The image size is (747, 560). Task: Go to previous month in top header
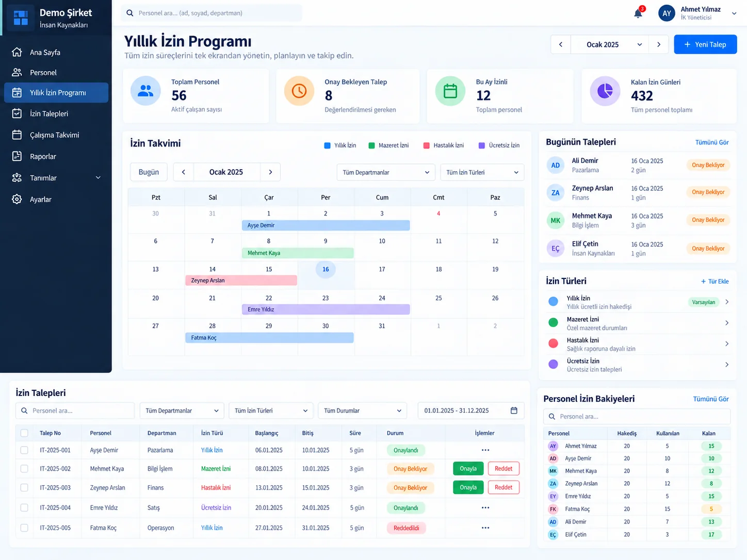point(561,44)
